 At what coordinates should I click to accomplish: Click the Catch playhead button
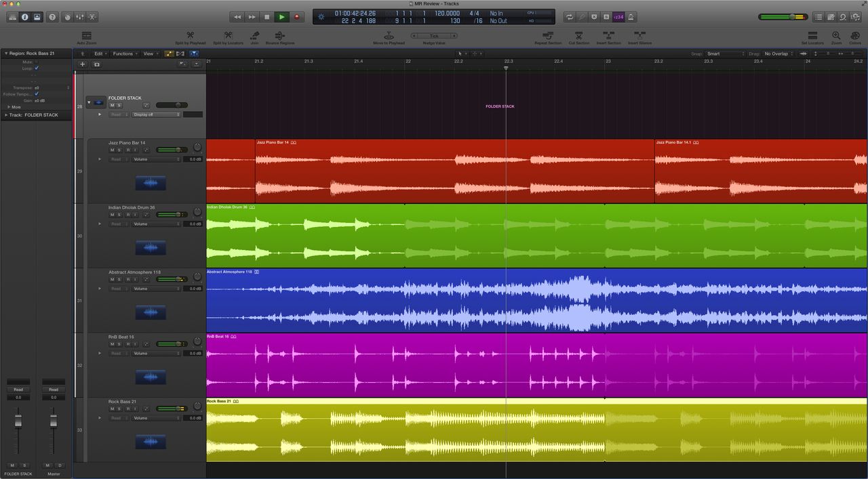tap(194, 54)
